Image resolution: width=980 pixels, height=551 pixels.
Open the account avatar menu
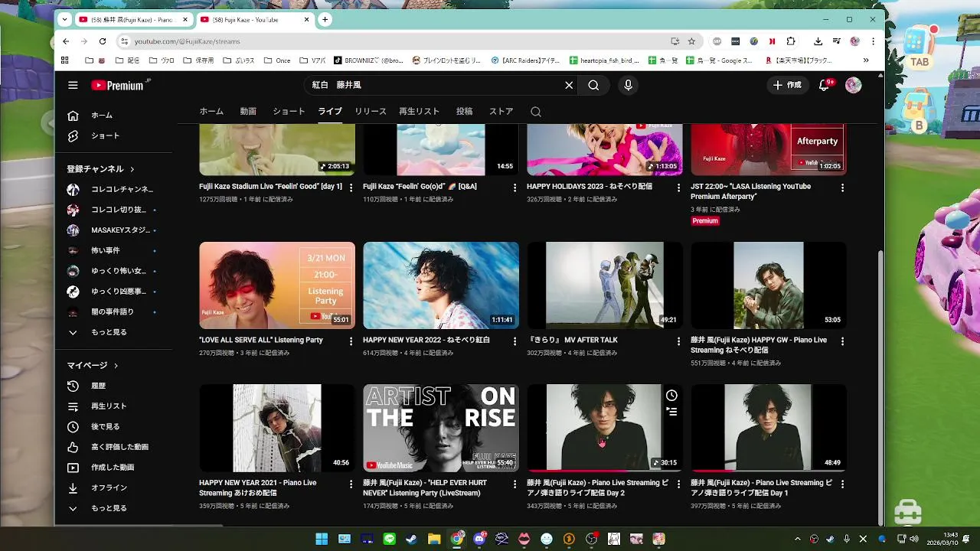point(853,86)
